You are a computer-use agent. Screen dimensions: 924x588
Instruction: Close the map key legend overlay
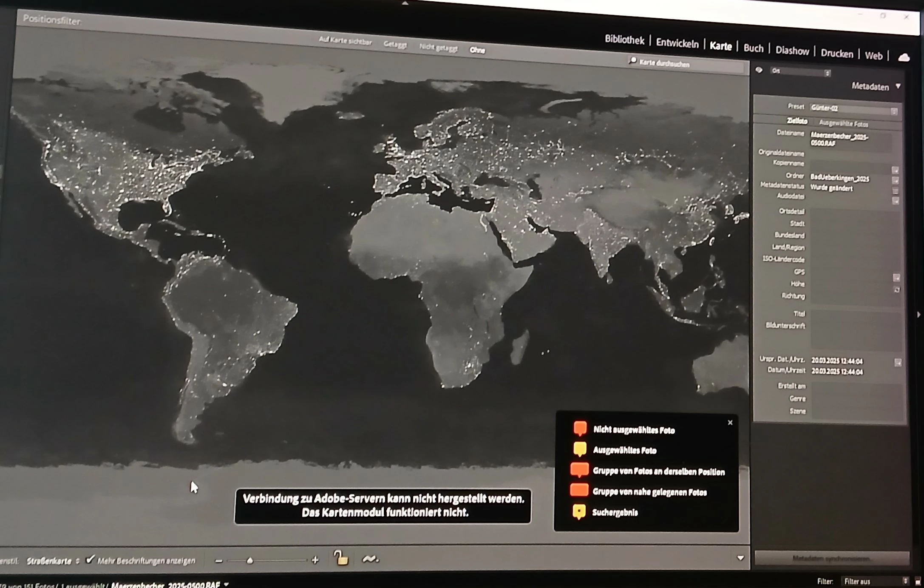pyautogui.click(x=730, y=422)
